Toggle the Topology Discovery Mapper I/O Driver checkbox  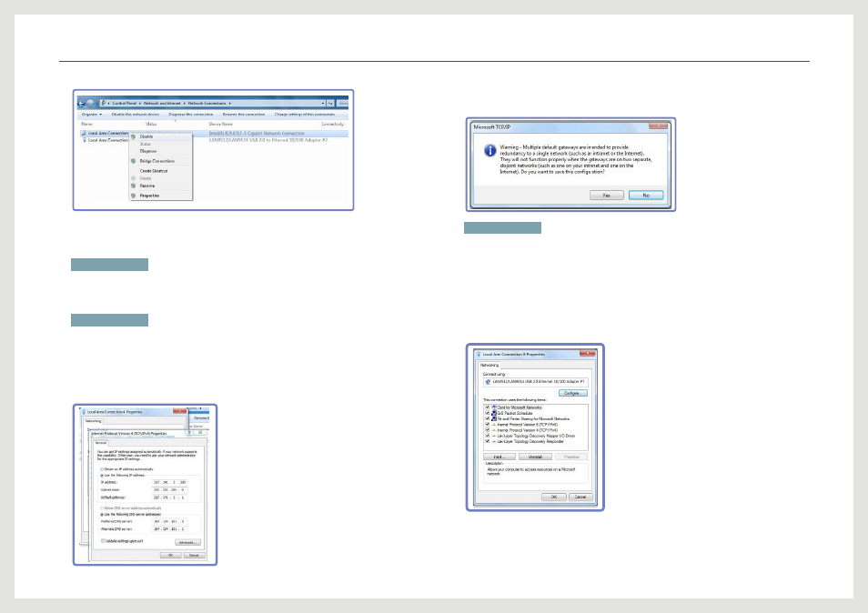tap(487, 436)
